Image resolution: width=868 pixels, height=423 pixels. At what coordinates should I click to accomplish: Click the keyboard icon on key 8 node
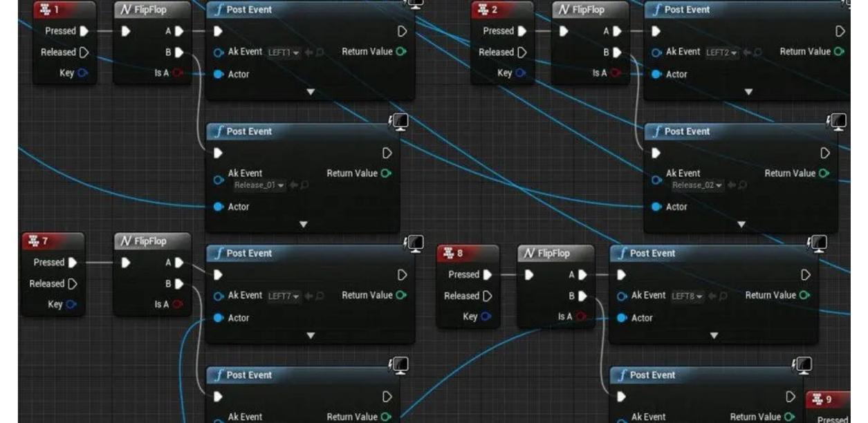coord(447,254)
